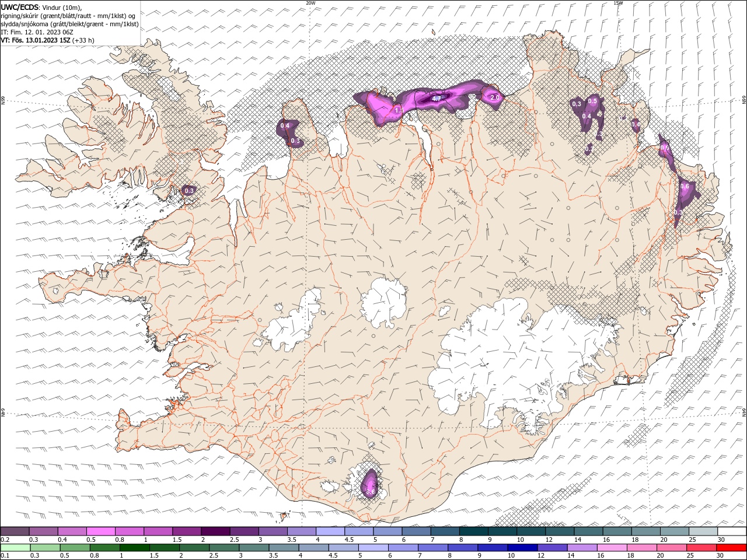Viewport: 747px width, 560px height.
Task: Click the 0.2 label on the snow scale
Action: pos(5,540)
